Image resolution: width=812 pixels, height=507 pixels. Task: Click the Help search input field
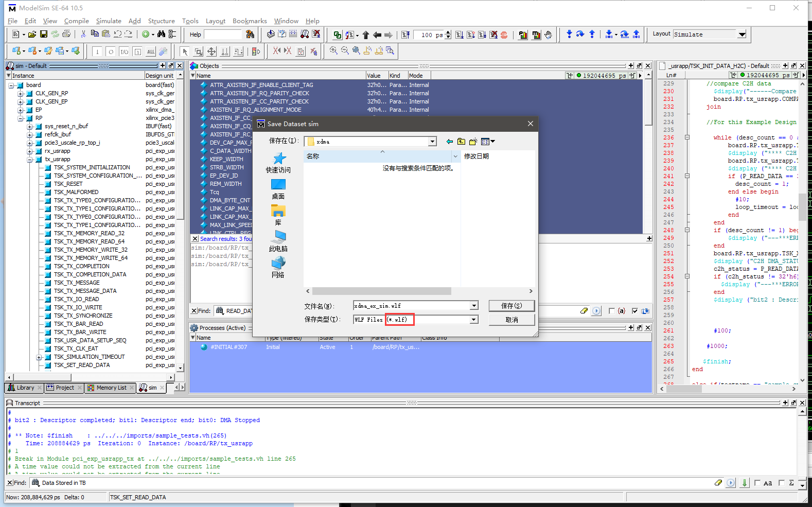[x=222, y=34]
